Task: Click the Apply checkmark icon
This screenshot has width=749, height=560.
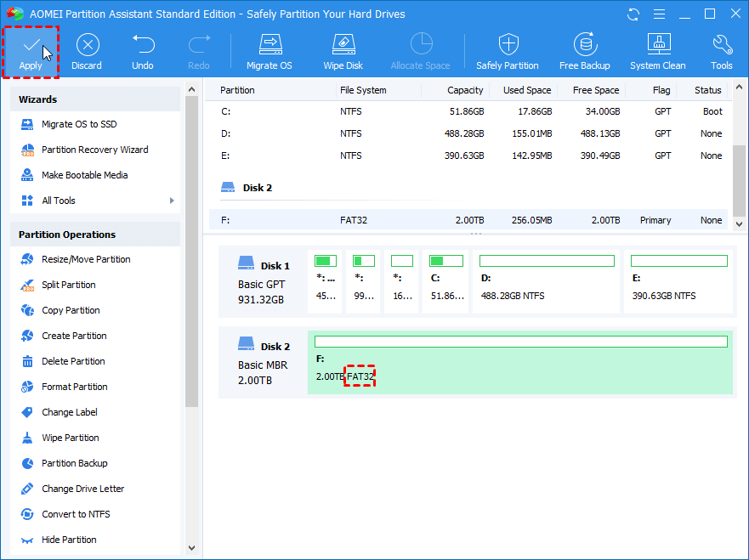Action: 31,44
